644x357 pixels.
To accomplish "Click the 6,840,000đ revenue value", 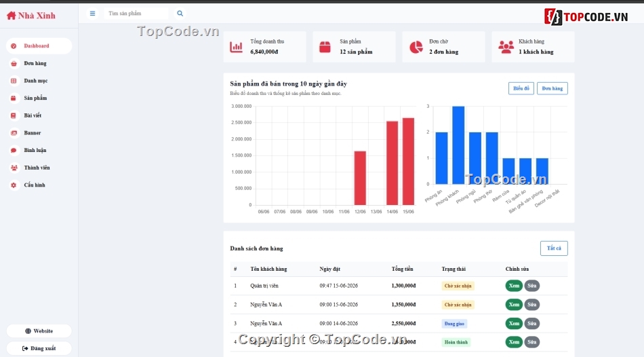I will click(264, 52).
